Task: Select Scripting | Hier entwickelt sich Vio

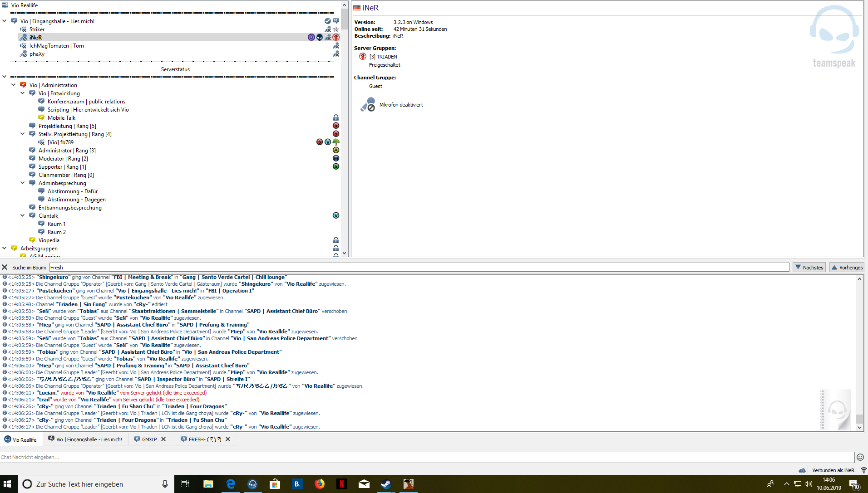Action: point(88,110)
